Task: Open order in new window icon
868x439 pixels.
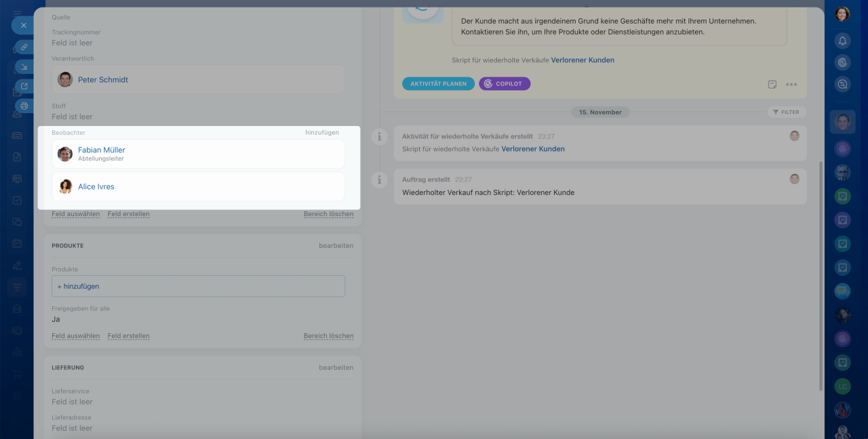Action: point(24,86)
